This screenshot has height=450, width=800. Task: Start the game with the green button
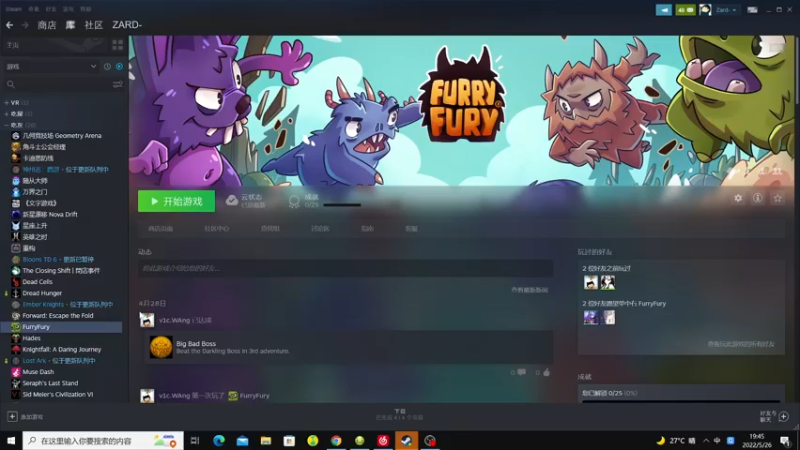click(x=177, y=201)
